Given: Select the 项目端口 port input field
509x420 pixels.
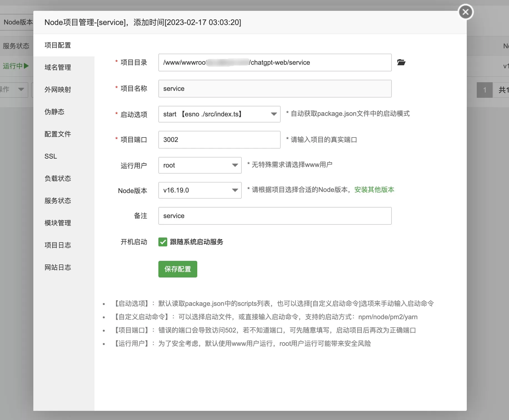Looking at the screenshot, I should click(219, 140).
